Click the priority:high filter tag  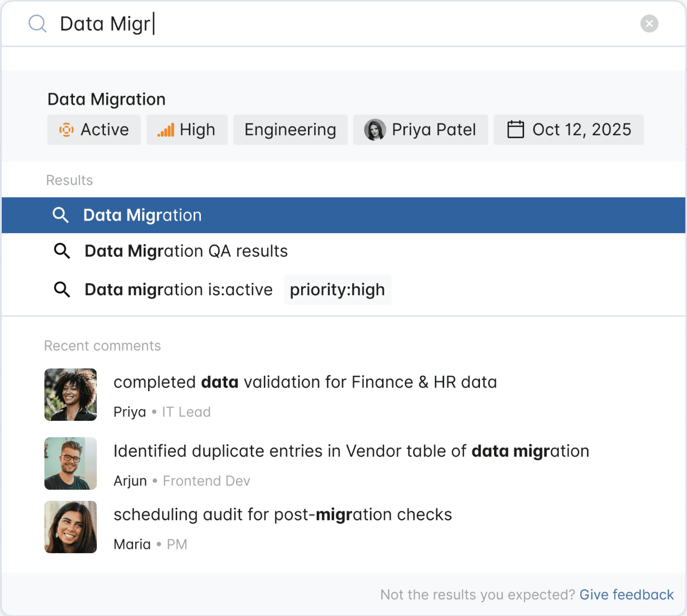pyautogui.click(x=337, y=290)
